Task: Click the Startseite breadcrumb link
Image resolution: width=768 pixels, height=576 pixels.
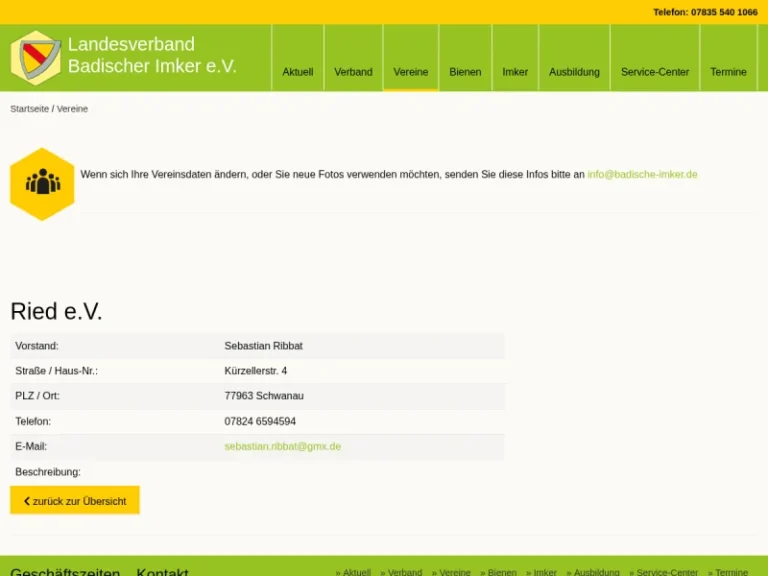Action: click(29, 109)
